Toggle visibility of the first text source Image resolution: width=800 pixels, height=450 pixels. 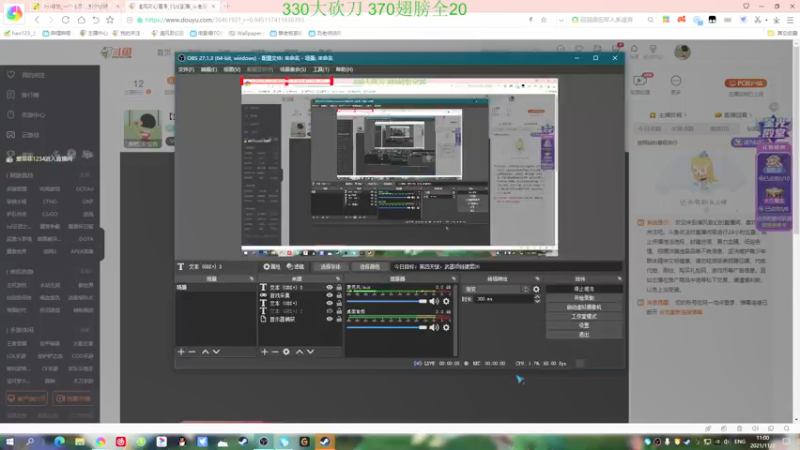tap(330, 287)
